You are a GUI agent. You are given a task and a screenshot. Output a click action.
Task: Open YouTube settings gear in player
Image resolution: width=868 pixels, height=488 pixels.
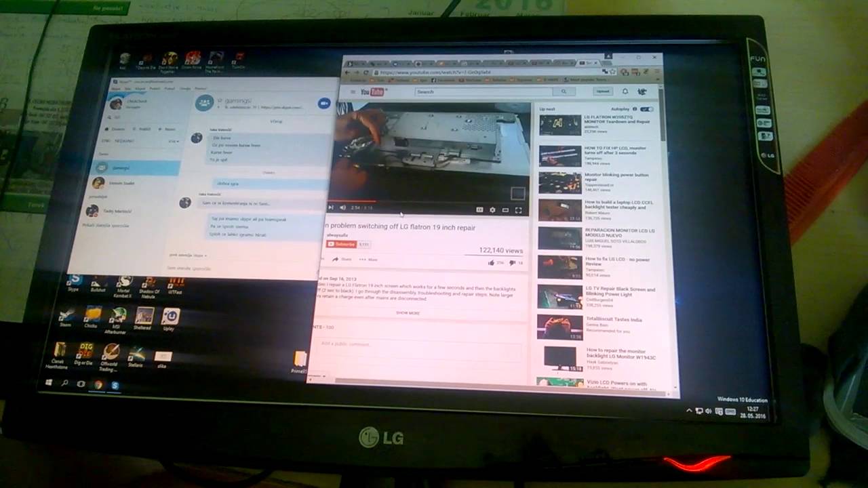coord(492,210)
